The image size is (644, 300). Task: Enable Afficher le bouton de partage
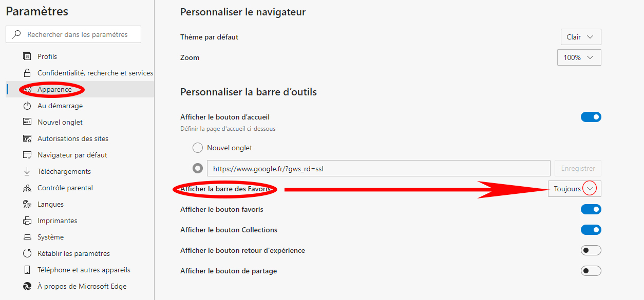(x=591, y=271)
